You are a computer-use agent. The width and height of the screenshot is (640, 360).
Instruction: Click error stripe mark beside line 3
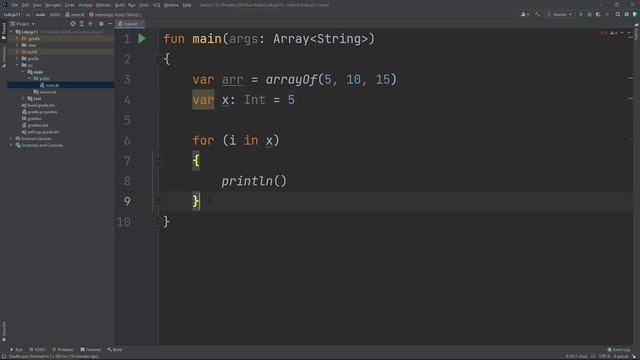[630, 78]
